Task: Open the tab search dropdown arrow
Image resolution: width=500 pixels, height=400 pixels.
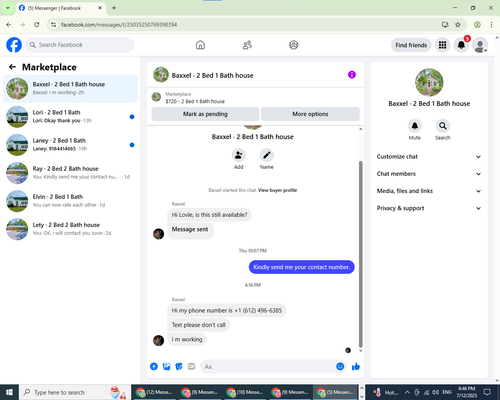Action: (7, 8)
